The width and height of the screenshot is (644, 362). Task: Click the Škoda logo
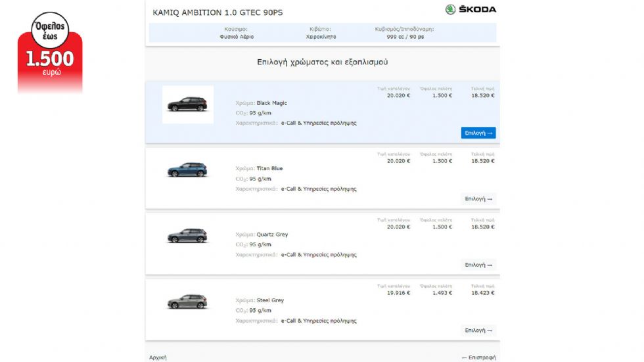click(x=471, y=9)
